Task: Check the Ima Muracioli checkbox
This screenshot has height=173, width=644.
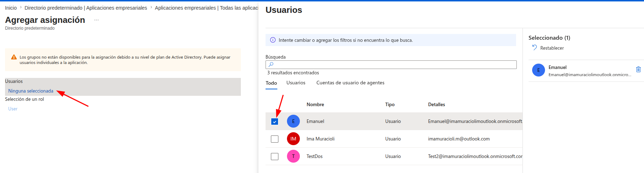Action: pyautogui.click(x=274, y=139)
